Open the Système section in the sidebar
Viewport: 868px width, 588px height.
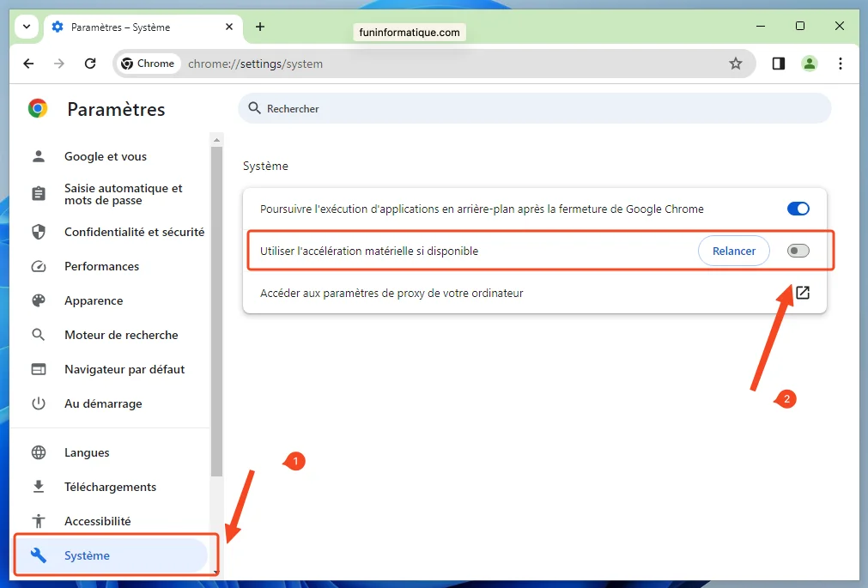tap(88, 555)
